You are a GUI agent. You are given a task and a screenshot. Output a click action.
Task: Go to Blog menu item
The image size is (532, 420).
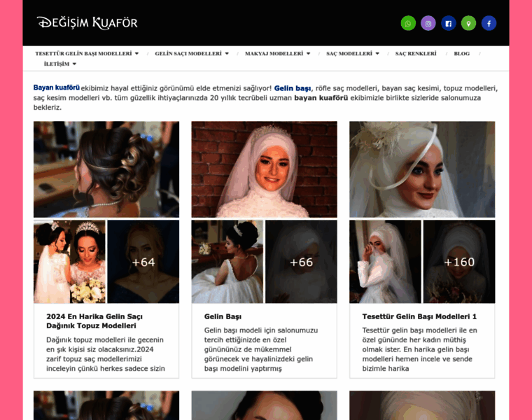462,54
